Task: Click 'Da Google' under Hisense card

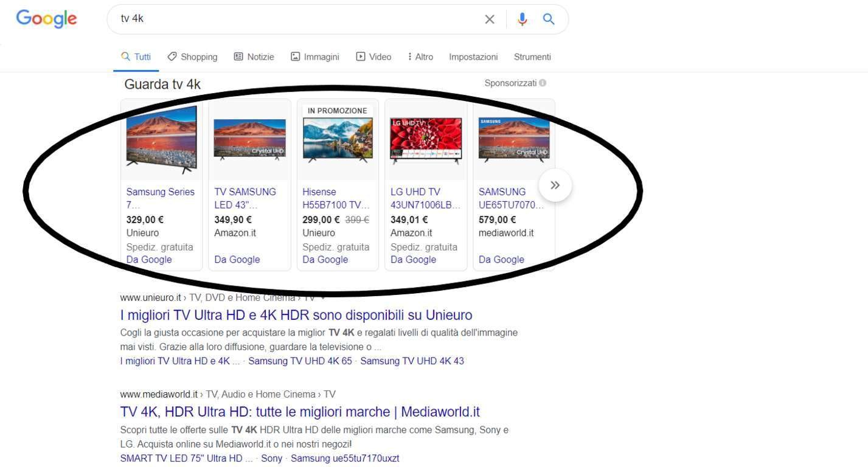Action: (325, 260)
